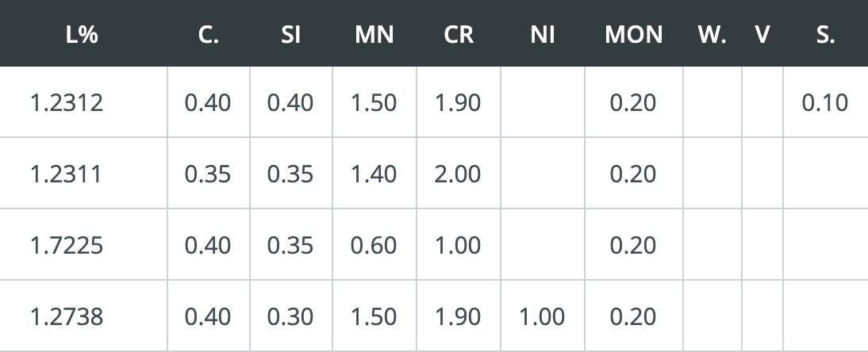Select the W. column header

click(x=712, y=35)
